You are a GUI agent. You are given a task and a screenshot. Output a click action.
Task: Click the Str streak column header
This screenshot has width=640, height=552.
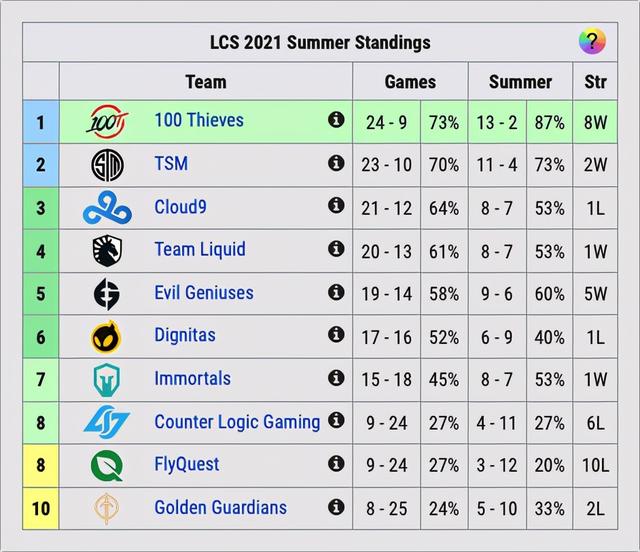595,82
